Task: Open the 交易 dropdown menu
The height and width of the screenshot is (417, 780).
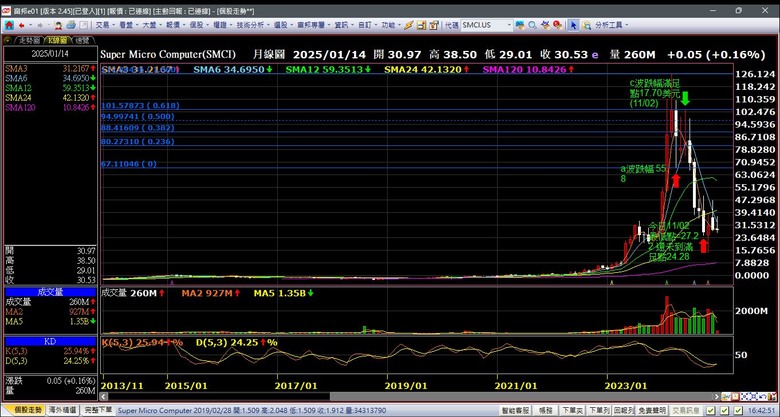Action: (x=105, y=25)
